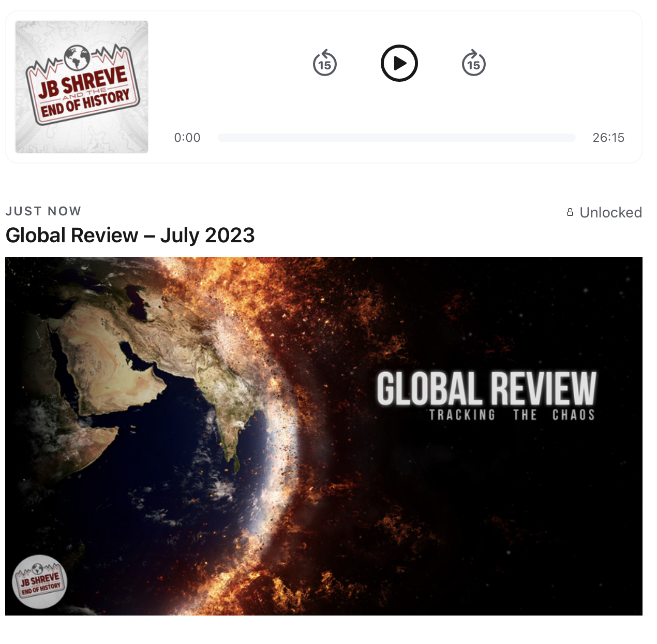Click the Unlocked status text
Viewport: 657px width, 644px height.
click(x=610, y=212)
